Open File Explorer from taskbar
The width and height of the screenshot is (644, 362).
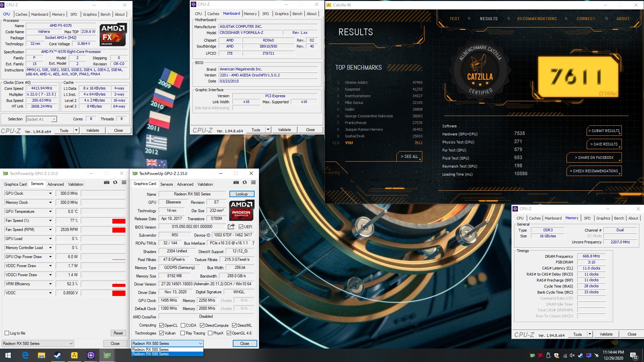pos(41,355)
